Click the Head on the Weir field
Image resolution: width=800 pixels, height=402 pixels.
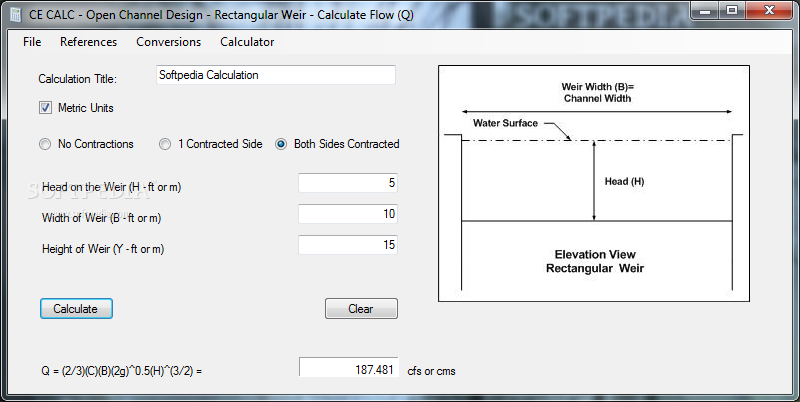click(x=347, y=183)
